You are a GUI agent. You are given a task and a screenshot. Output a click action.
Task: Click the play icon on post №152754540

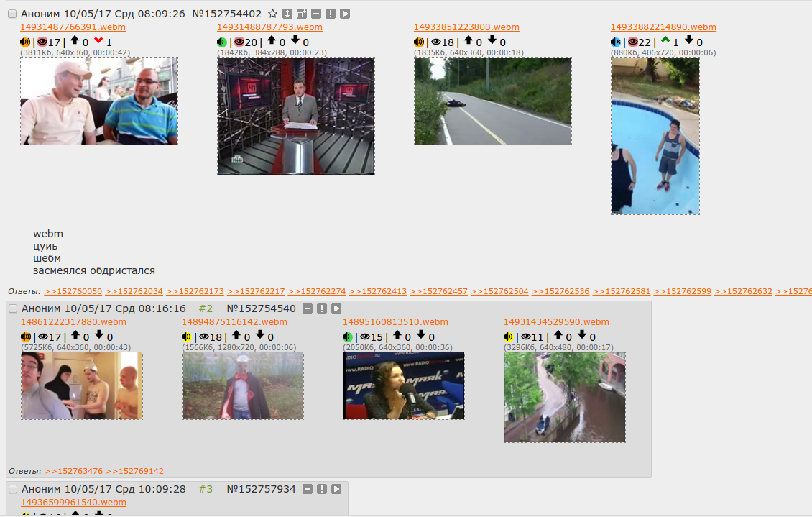point(336,308)
